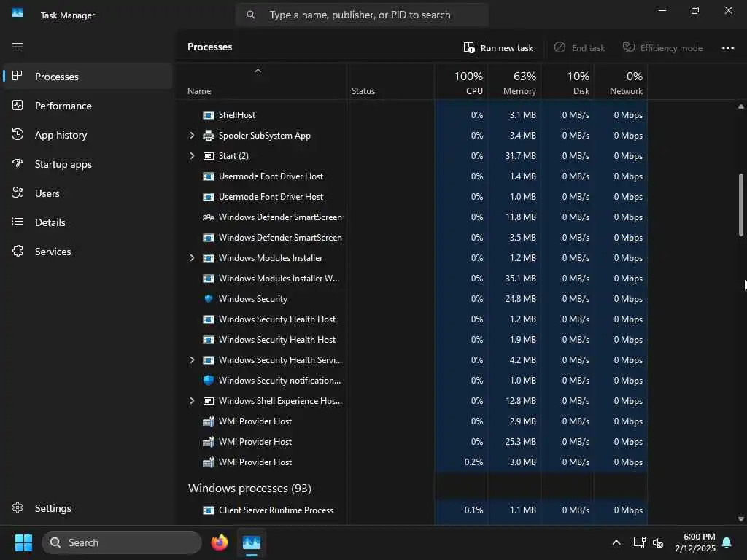Sort by CPU column header
747x560 pixels.
click(x=461, y=82)
